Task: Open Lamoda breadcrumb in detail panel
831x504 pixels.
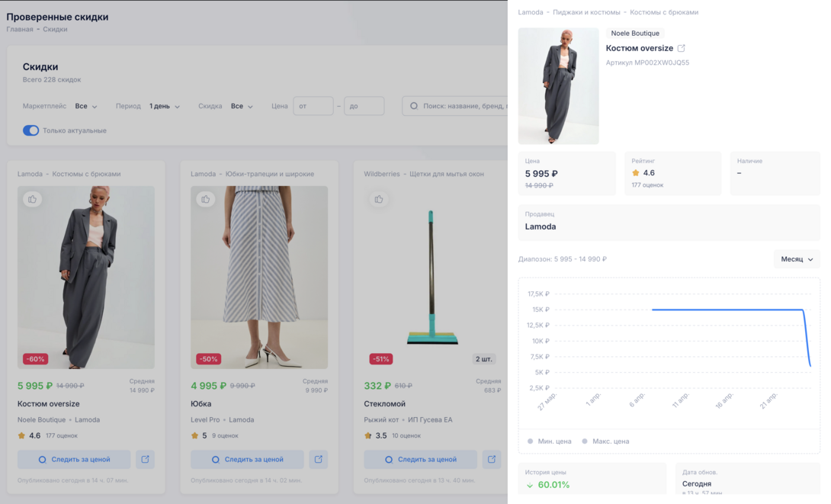Action: (x=531, y=12)
